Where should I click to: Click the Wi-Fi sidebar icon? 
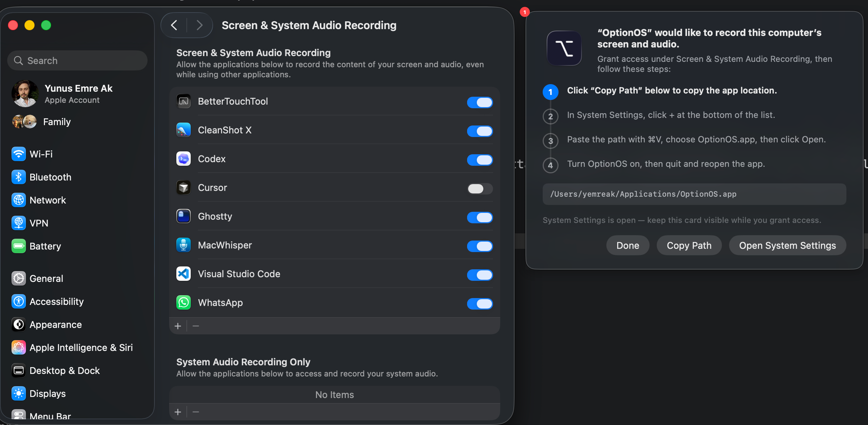[19, 154]
